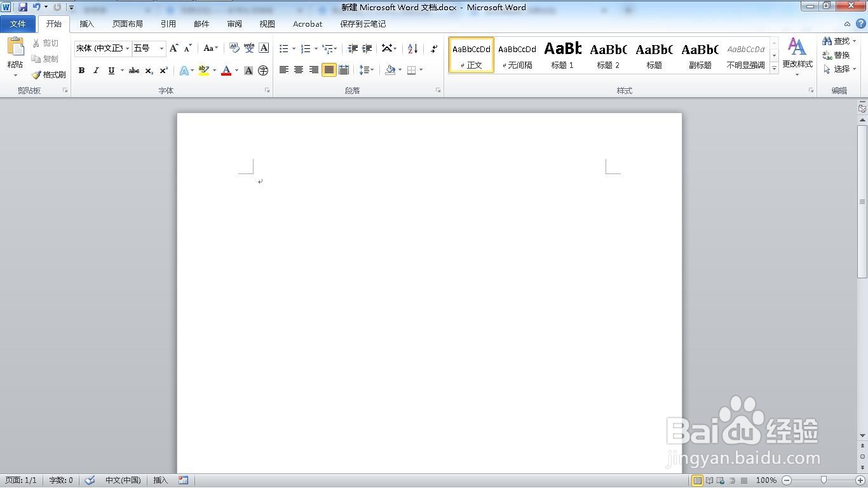Open the Font dialog launcher

[x=268, y=91]
